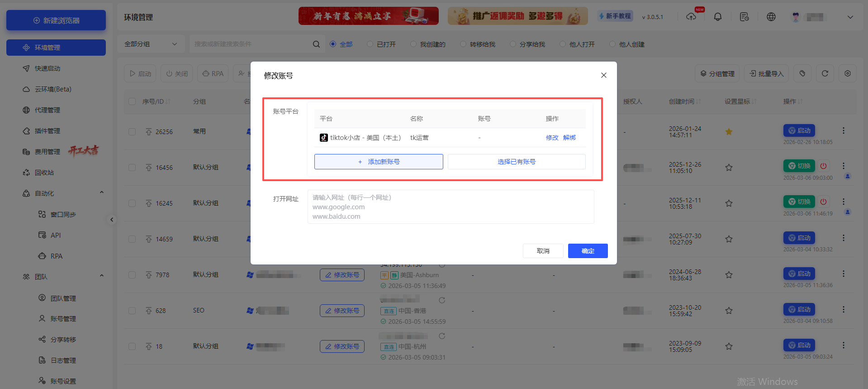
Task: Open 团队管理 in sidebar
Action: click(x=63, y=298)
